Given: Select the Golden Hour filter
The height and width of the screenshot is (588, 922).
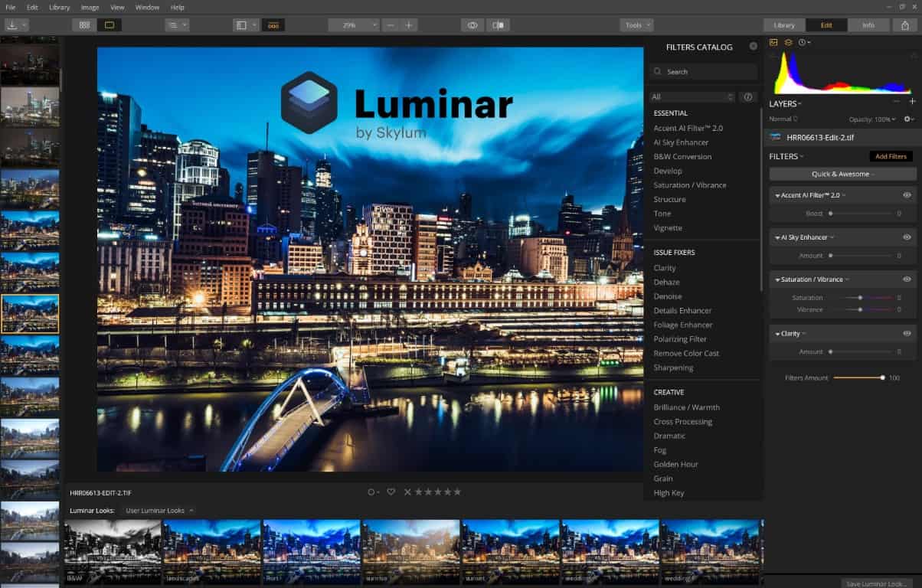Looking at the screenshot, I should pos(675,465).
